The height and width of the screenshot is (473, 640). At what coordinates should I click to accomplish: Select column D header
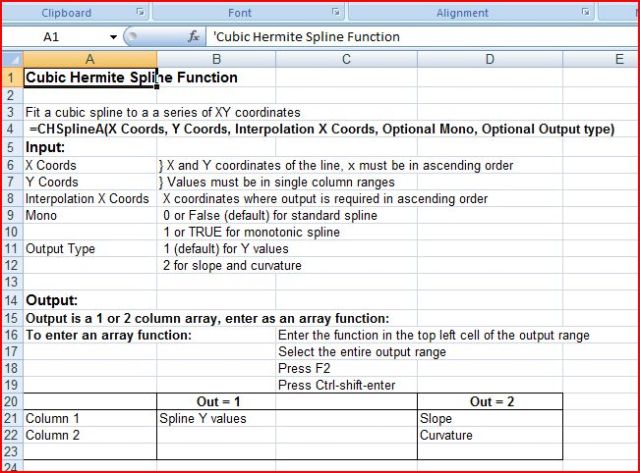pyautogui.click(x=489, y=60)
